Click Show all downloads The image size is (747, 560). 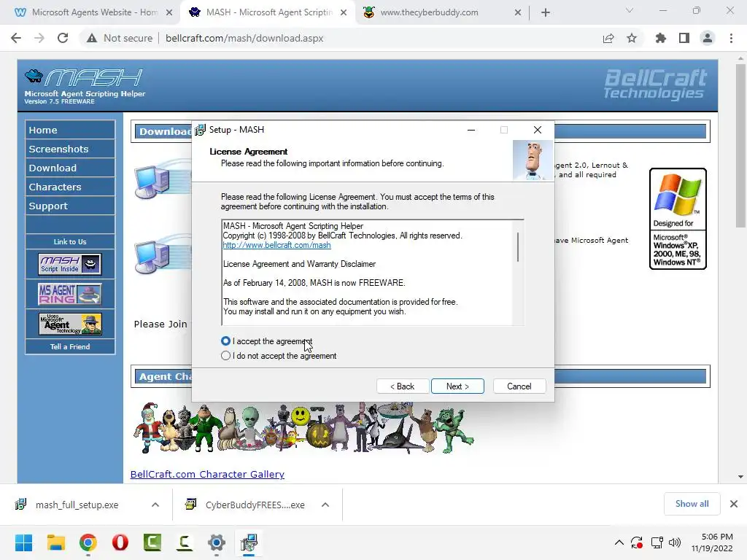point(692,504)
